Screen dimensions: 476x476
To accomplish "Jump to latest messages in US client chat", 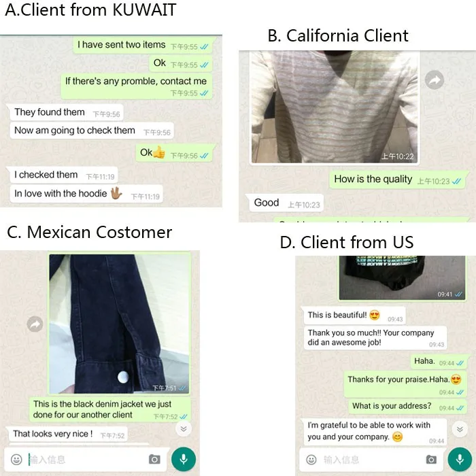I will point(460,429).
